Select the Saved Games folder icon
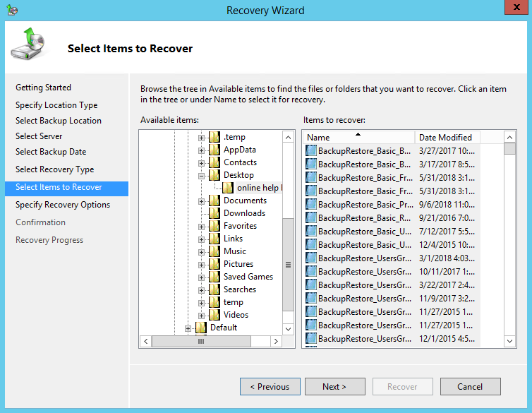The width and height of the screenshot is (532, 413). 214,277
